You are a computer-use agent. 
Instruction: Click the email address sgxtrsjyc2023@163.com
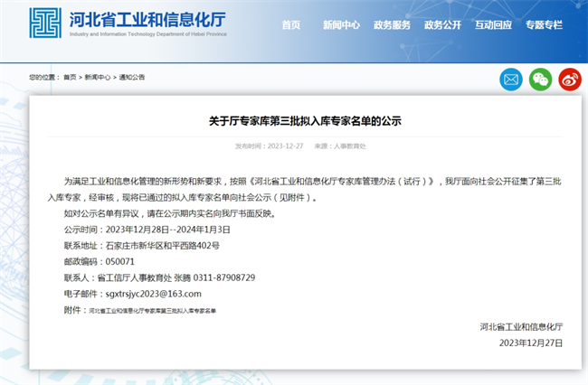point(153,294)
